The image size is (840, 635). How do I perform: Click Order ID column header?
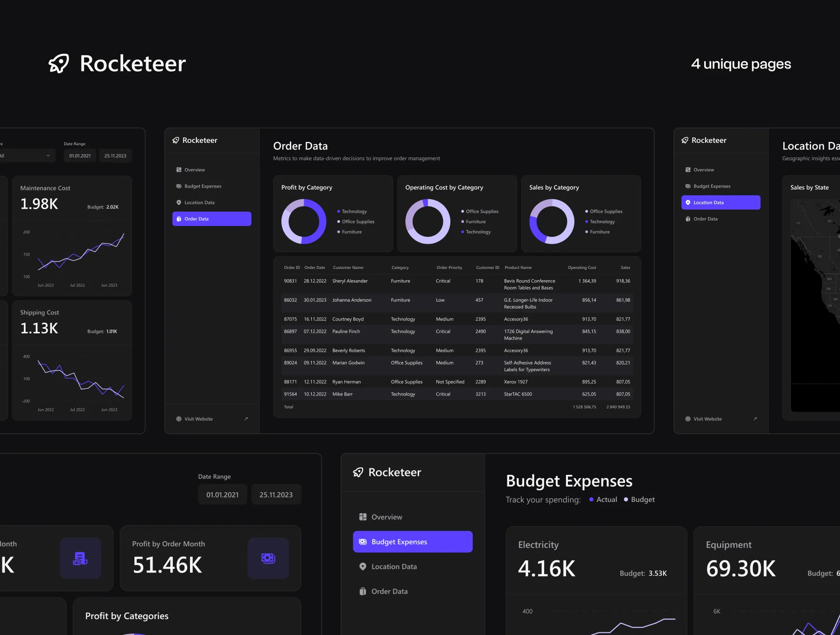click(292, 268)
